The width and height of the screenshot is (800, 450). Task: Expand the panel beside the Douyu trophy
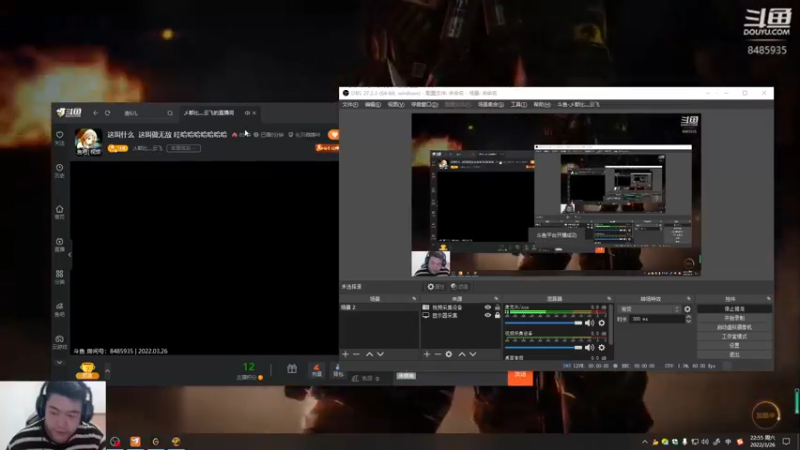click(107, 371)
